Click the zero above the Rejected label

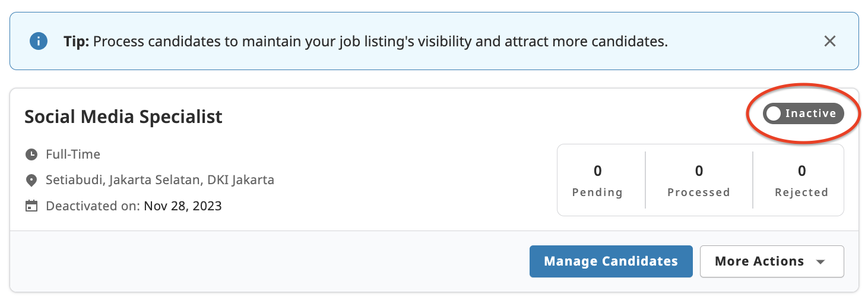[x=802, y=171]
